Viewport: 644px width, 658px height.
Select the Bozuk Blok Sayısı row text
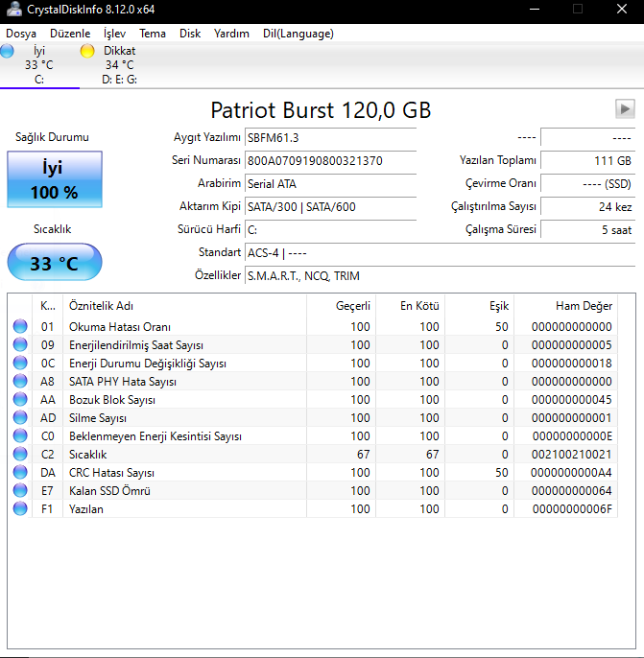click(x=112, y=399)
